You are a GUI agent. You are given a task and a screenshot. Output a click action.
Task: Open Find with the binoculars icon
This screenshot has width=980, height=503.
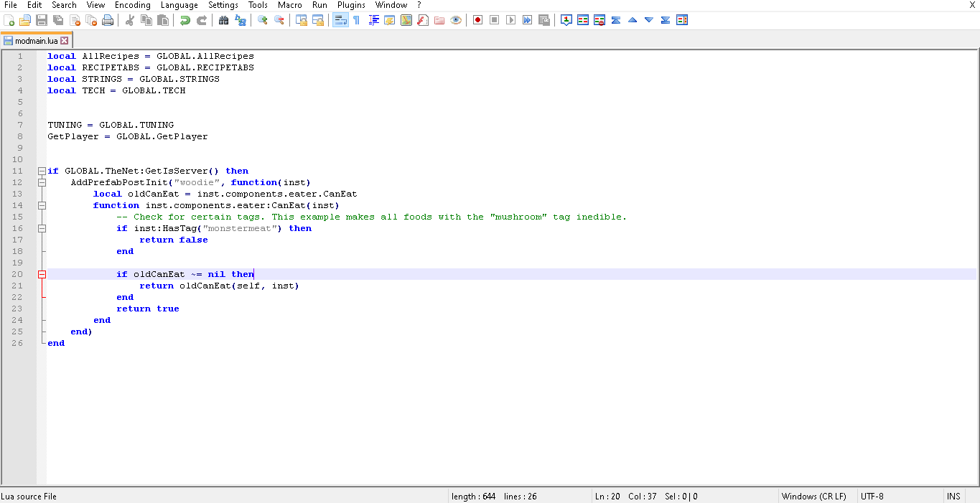(x=223, y=20)
